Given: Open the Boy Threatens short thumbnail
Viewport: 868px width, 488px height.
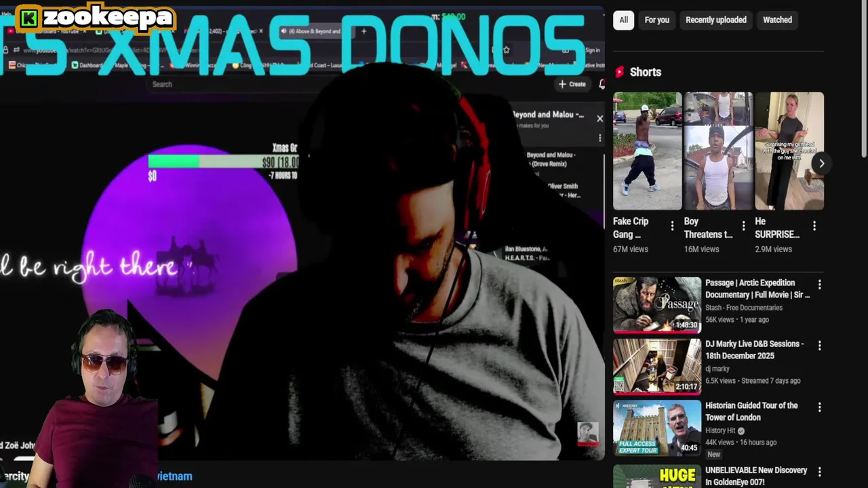Looking at the screenshot, I should [718, 151].
